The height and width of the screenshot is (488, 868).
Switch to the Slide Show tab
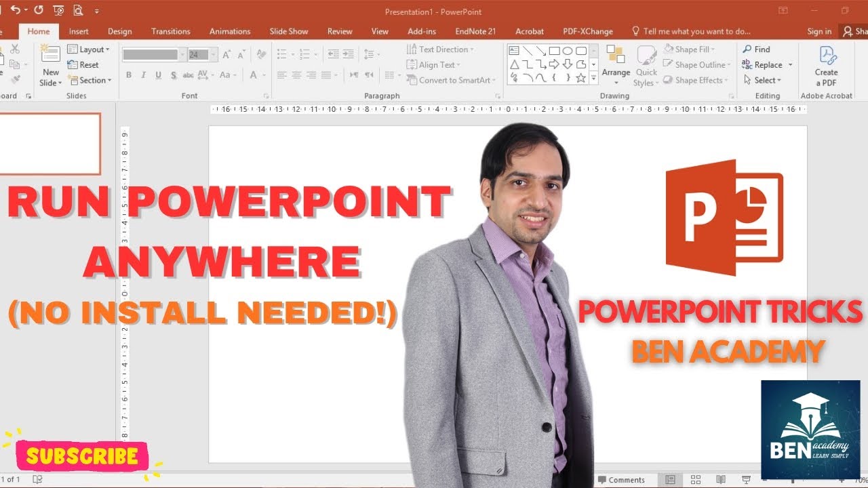[x=289, y=31]
